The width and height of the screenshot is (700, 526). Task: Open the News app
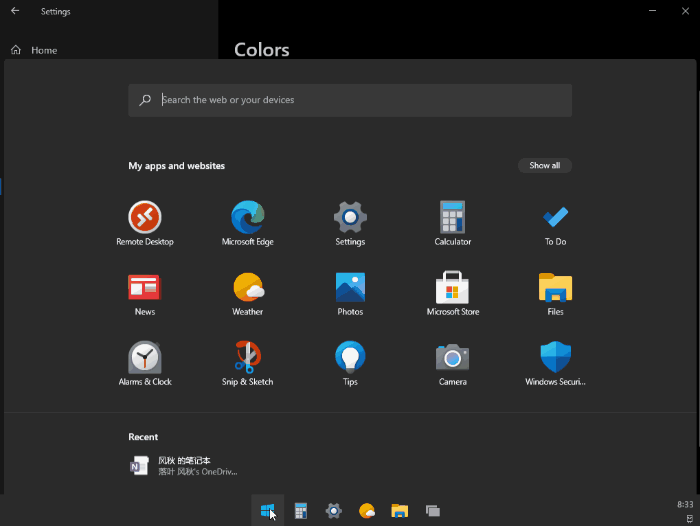pyautogui.click(x=145, y=293)
